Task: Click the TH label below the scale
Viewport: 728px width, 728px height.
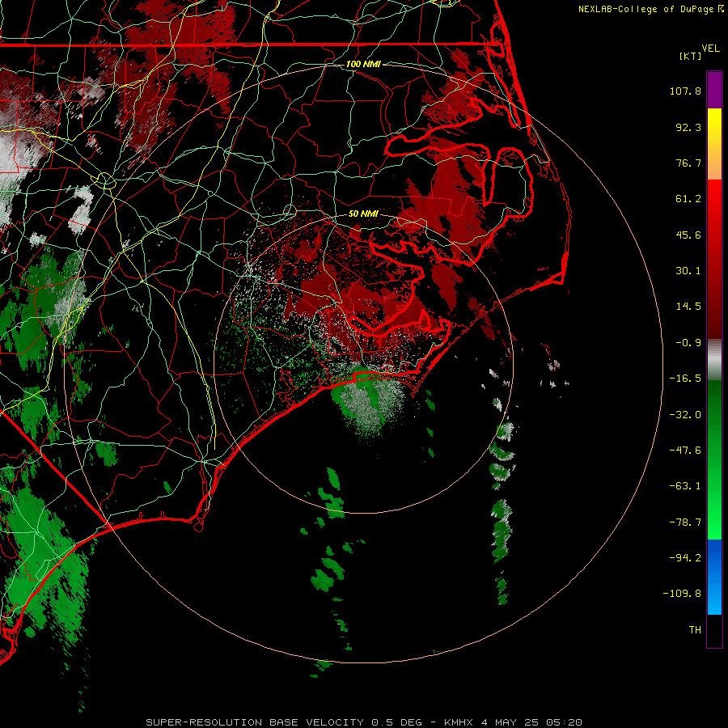Action: [x=695, y=629]
